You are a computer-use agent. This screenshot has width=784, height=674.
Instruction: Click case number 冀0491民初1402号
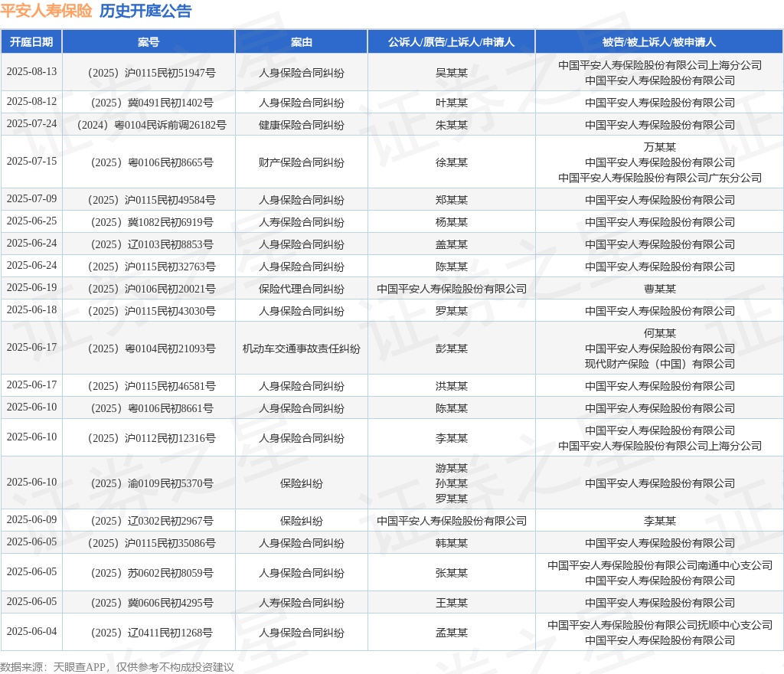tap(152, 103)
